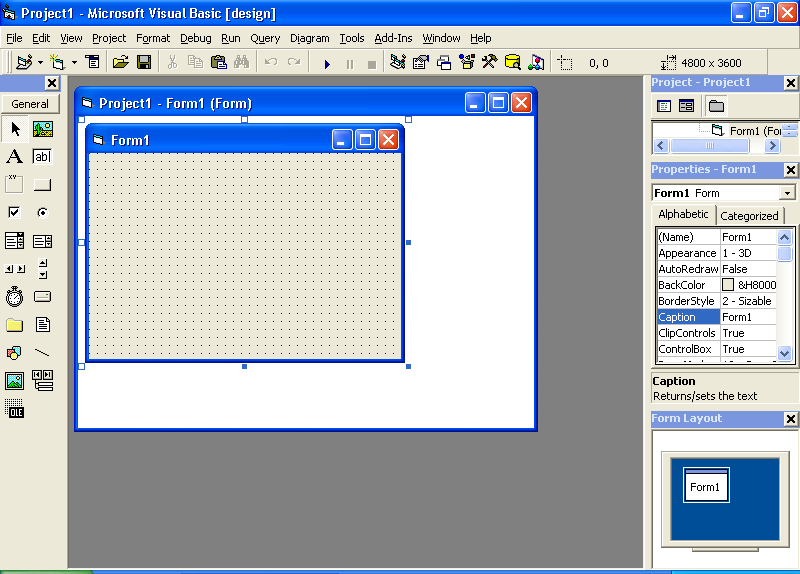800x574 pixels.
Task: Open the Project menu
Action: tap(109, 38)
